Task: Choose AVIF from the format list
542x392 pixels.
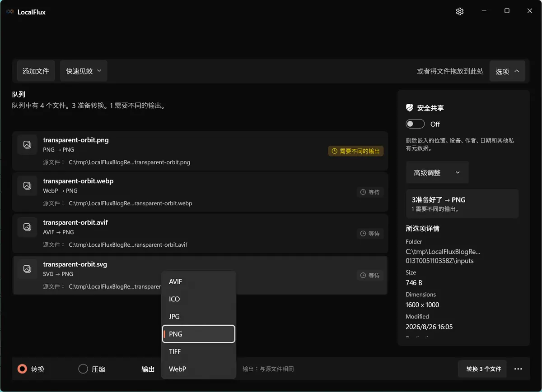Action: pyautogui.click(x=199, y=281)
